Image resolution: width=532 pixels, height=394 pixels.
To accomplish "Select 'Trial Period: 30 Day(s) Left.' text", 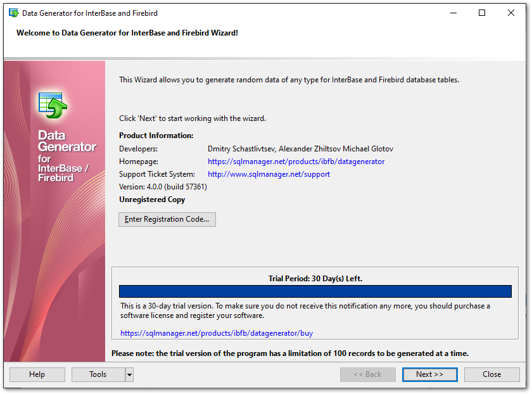I will click(x=315, y=279).
